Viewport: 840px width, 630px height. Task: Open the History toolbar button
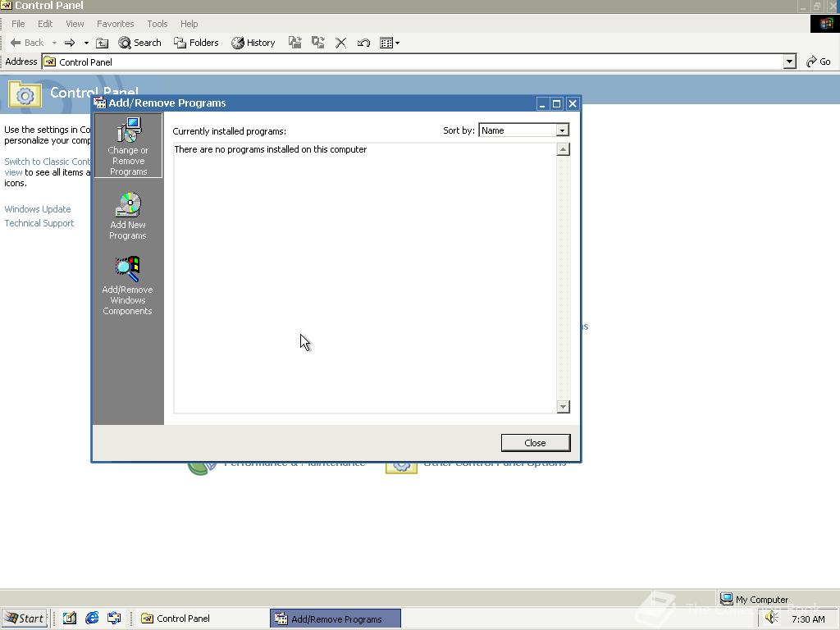pyautogui.click(x=253, y=43)
